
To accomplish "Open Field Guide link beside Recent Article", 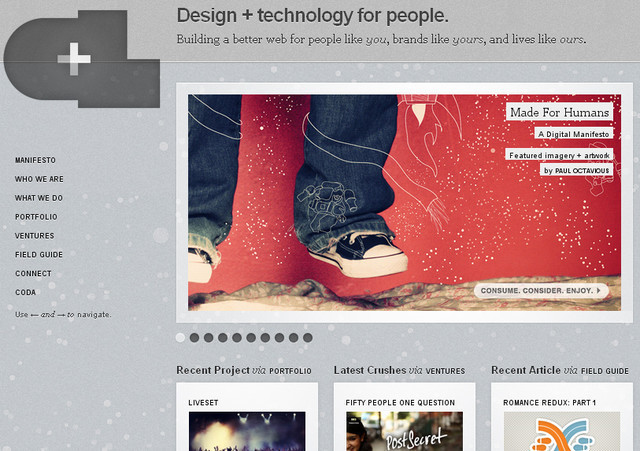I will pos(605,371).
